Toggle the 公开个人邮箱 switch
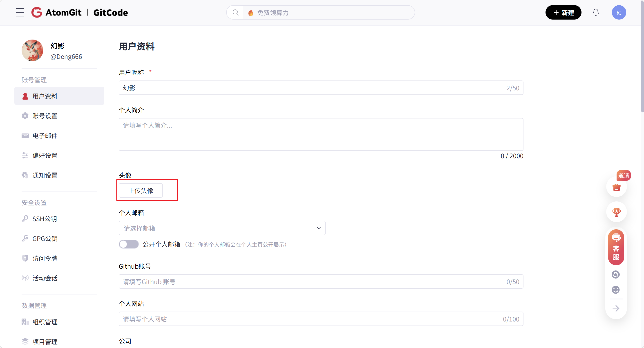This screenshot has width=644, height=348. coord(129,244)
